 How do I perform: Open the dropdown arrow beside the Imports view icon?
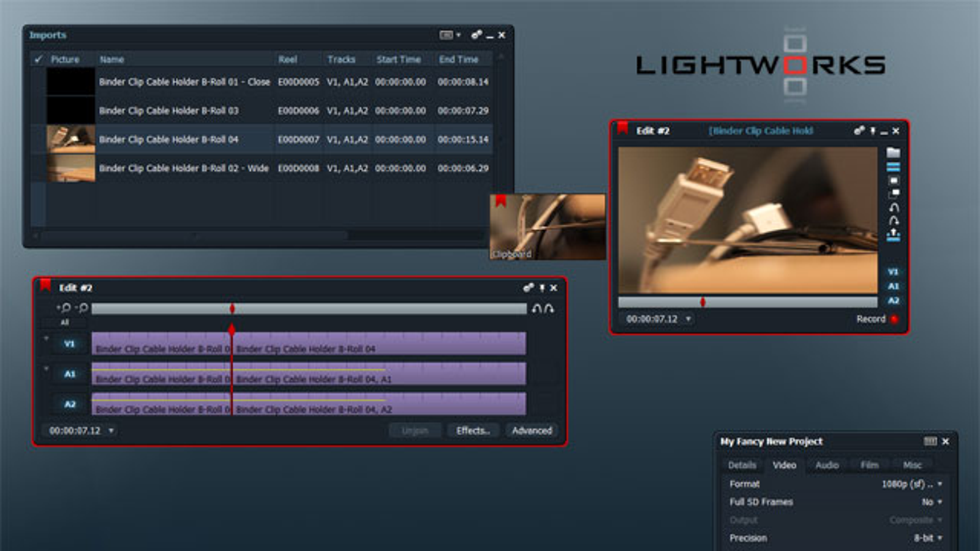pos(459,35)
